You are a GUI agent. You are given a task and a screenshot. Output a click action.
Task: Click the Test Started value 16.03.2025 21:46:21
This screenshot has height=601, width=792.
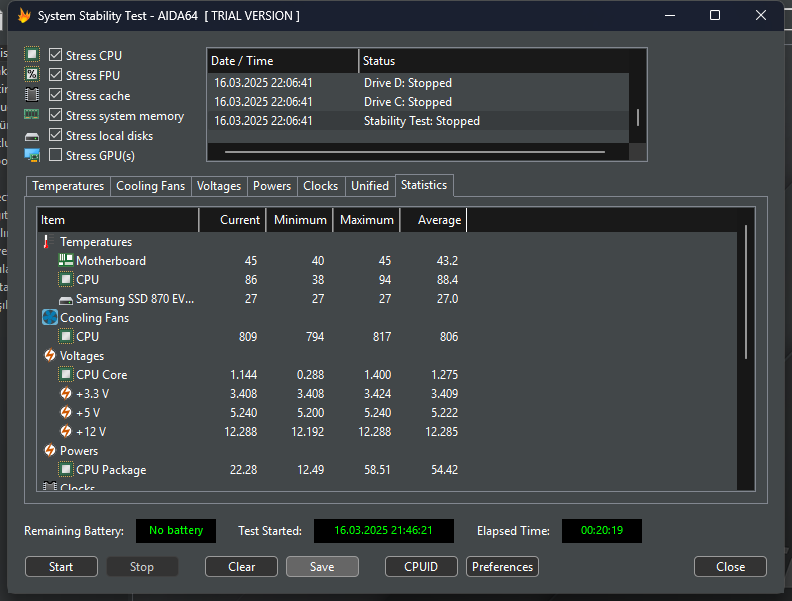click(x=383, y=530)
